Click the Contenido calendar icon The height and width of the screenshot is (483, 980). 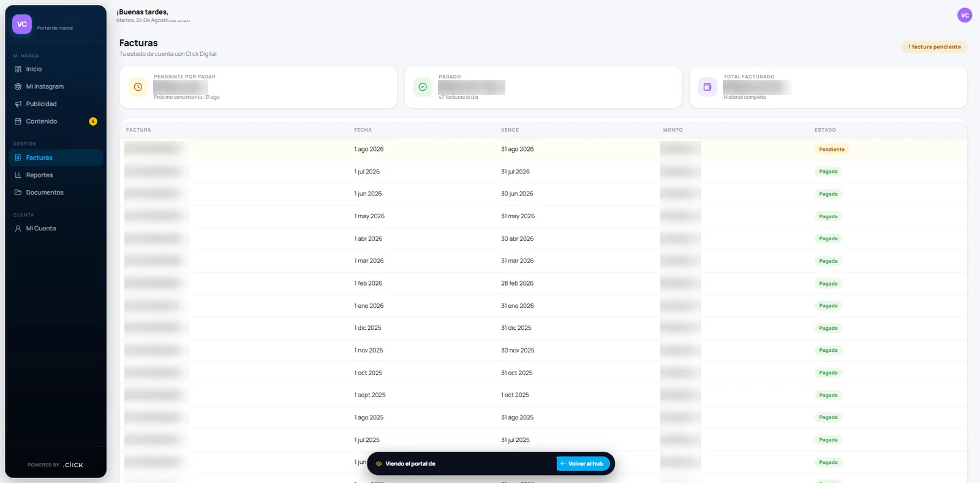pos(18,121)
